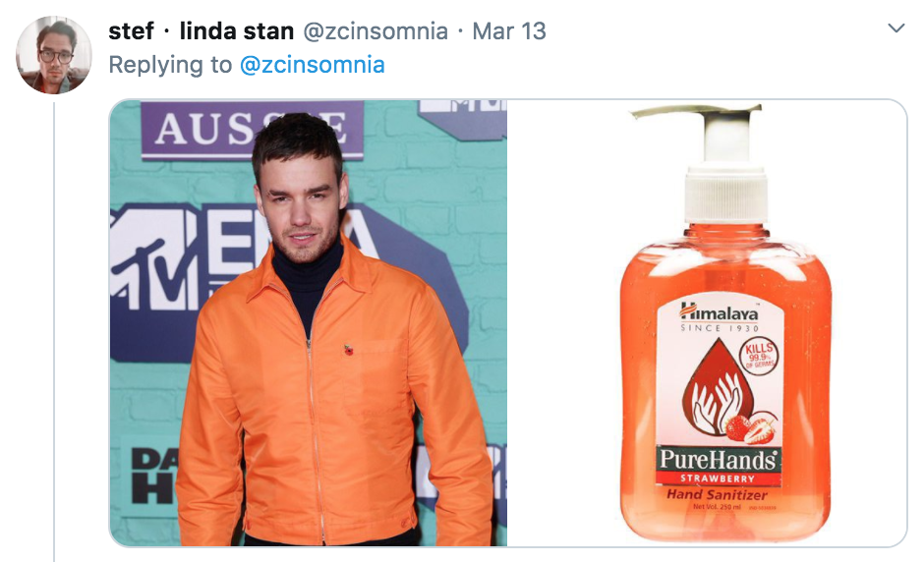Viewport: 924px width, 562px height.
Task: Click the red 'Hand Sanitizer' label text
Action: (717, 494)
